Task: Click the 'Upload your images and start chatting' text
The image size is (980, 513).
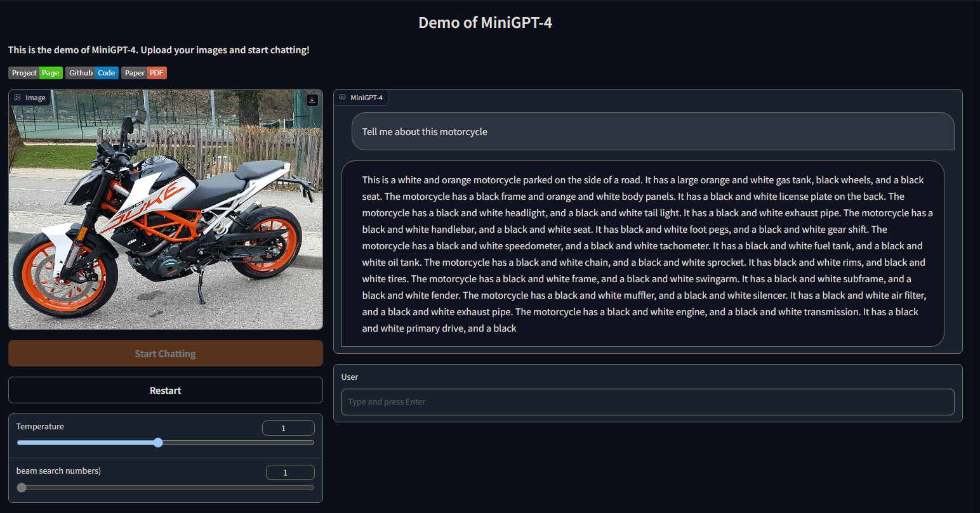Action: tap(225, 50)
